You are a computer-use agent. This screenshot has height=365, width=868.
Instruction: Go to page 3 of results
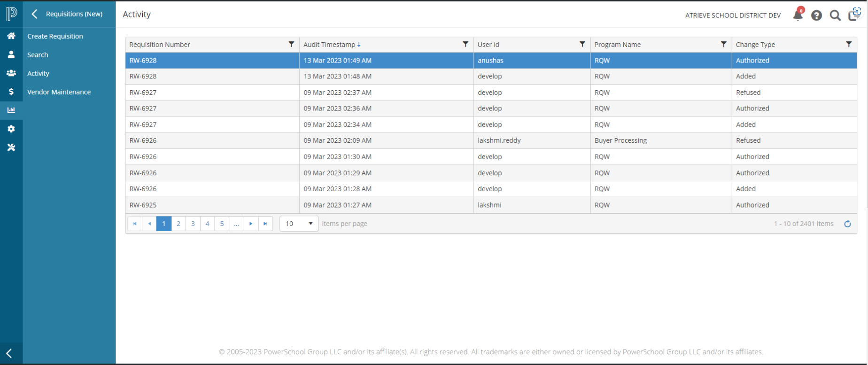coord(193,224)
